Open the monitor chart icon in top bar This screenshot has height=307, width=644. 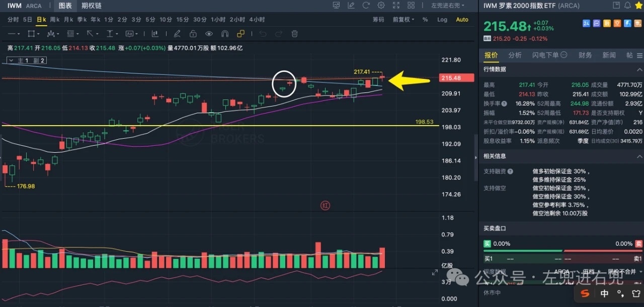(336, 6)
